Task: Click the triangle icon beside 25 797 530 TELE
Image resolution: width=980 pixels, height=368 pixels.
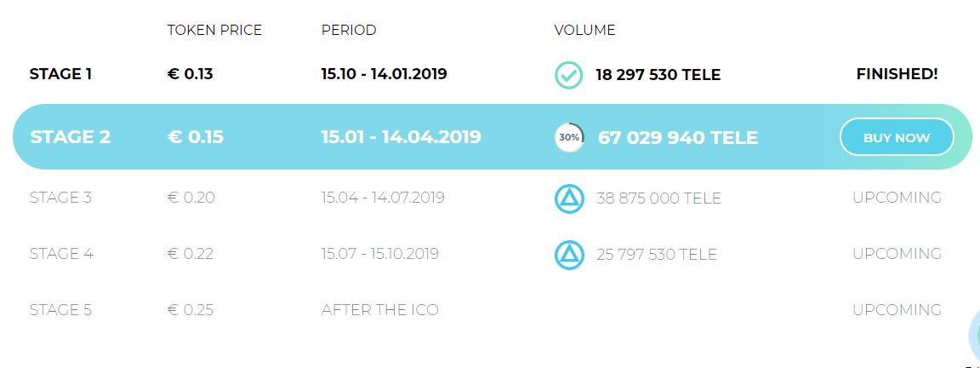Action: 568,255
